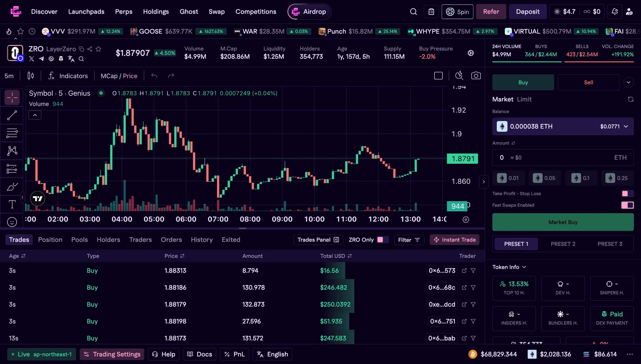Open the clipboard notes icon
This screenshot has height=364, width=641.
click(x=431, y=12)
